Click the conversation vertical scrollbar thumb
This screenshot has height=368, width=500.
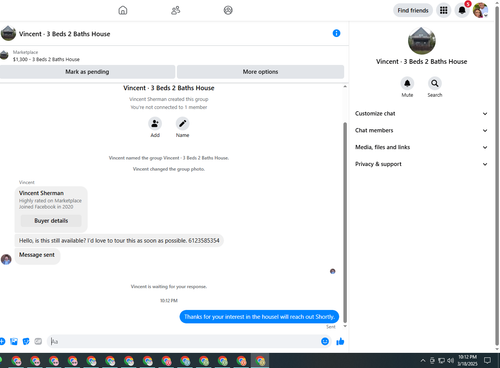point(345,223)
